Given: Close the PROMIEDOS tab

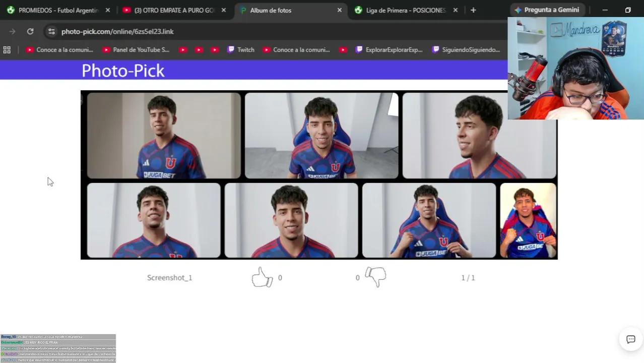Looking at the screenshot, I should click(107, 10).
